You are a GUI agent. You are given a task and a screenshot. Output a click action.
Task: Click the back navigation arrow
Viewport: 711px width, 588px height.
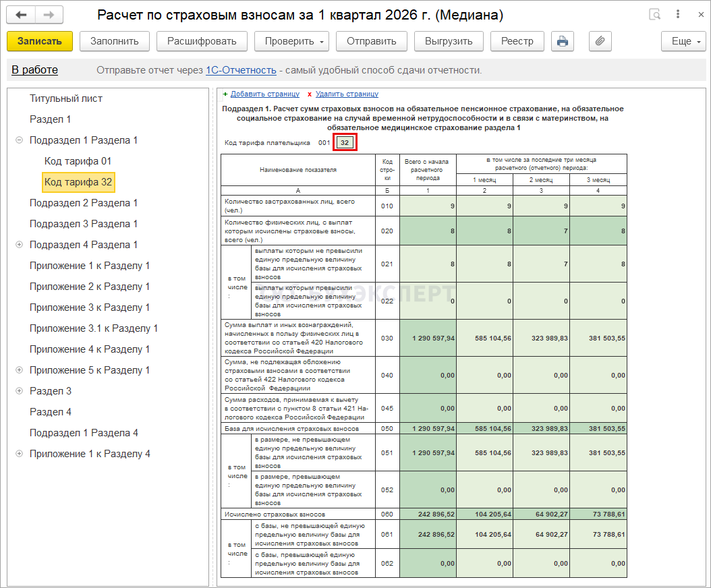coord(21,15)
